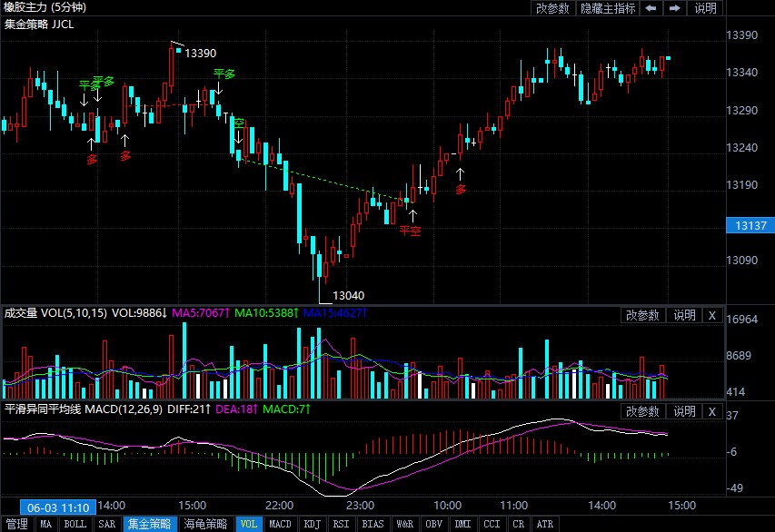Image resolution: width=775 pixels, height=532 pixels.
Task: Switch to the KDJ indicator tab
Action: [313, 524]
